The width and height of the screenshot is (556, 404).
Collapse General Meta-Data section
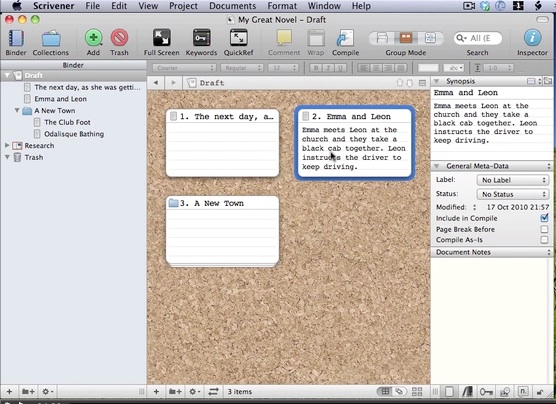pyautogui.click(x=437, y=166)
